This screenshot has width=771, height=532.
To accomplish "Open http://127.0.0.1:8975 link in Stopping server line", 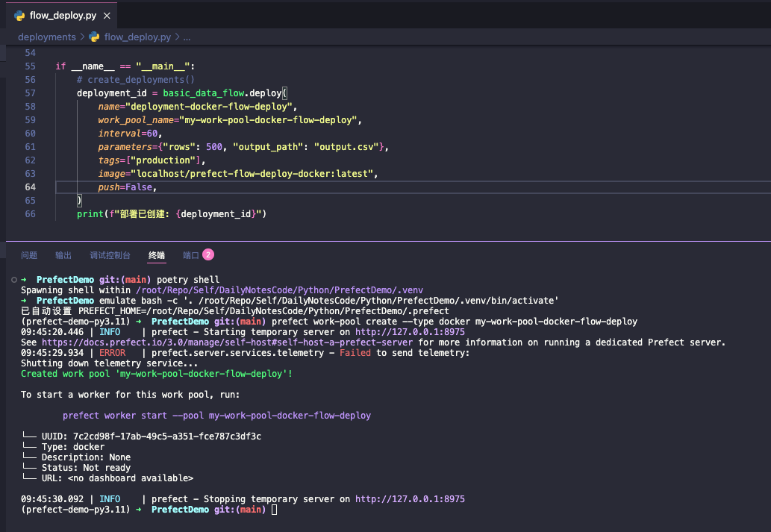I will pos(410,499).
